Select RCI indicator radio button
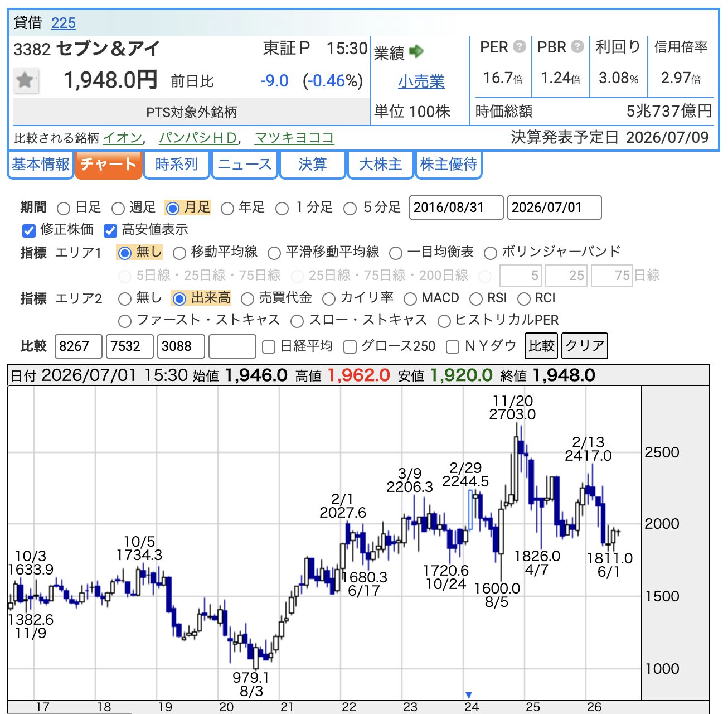This screenshot has height=714, width=728. [524, 299]
